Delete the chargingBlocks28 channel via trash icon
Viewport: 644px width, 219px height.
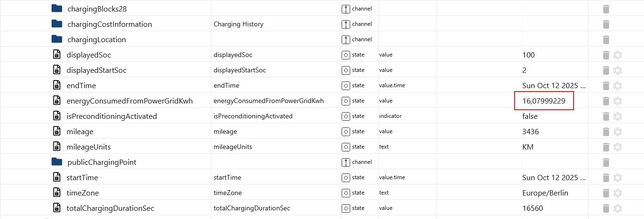(x=606, y=9)
